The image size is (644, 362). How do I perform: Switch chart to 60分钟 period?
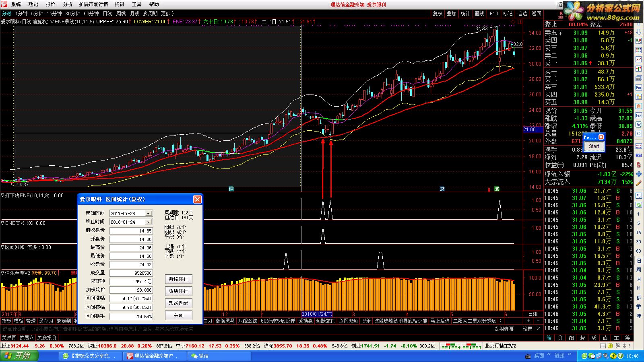coord(91,14)
